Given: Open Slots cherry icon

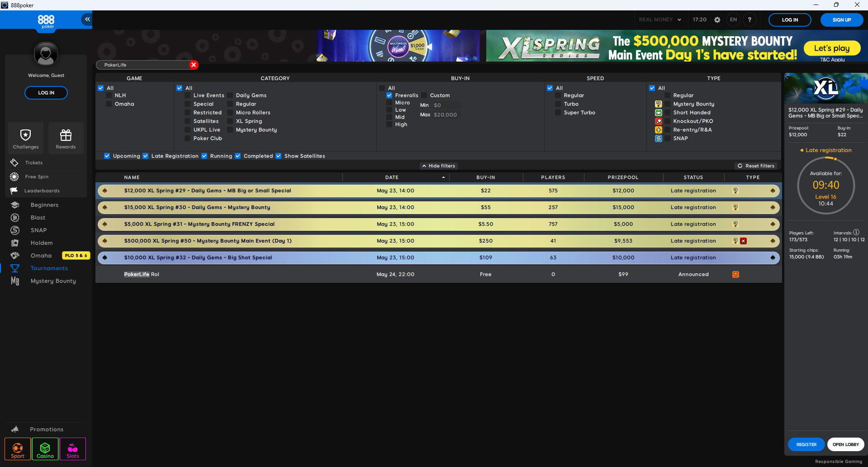Looking at the screenshot, I should (x=73, y=449).
